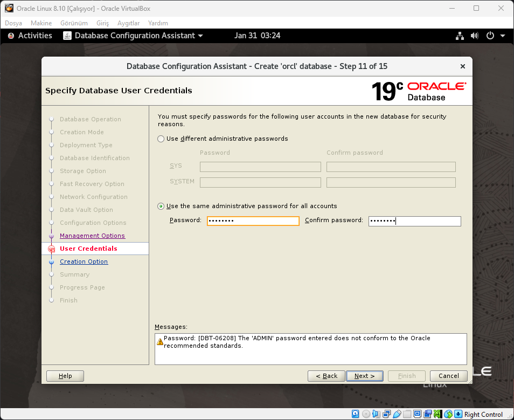Click GNOME volume speaker icon in top bar

[475, 36]
